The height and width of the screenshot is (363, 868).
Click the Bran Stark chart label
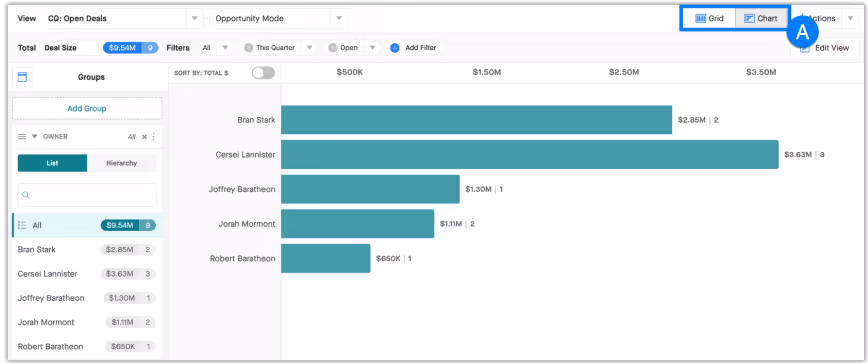pyautogui.click(x=256, y=120)
